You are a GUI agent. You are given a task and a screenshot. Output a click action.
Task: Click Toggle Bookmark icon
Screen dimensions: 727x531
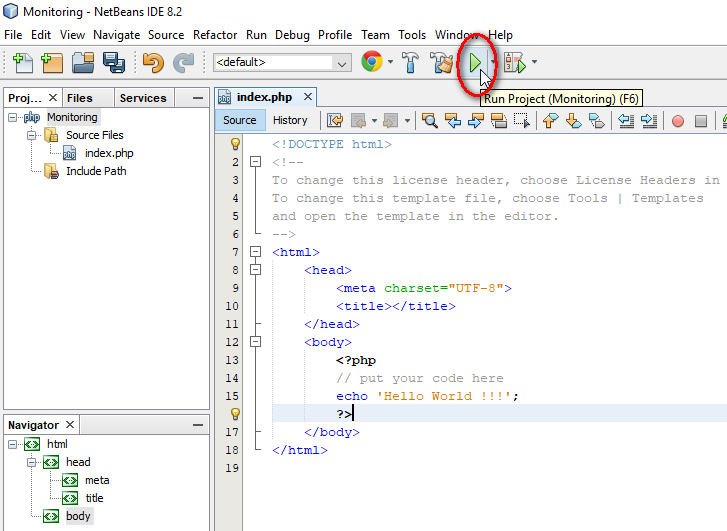[597, 121]
